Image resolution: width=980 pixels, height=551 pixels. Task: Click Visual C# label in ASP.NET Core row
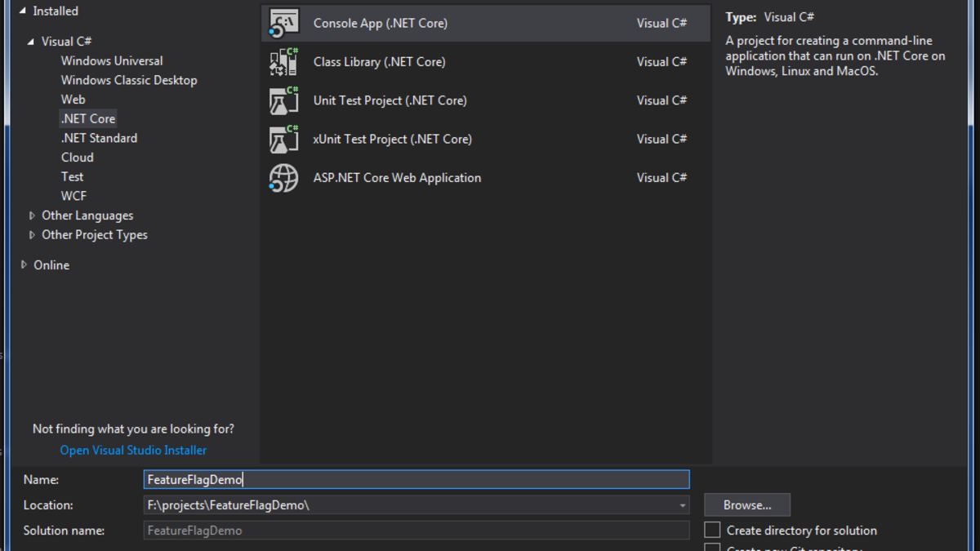coord(662,178)
